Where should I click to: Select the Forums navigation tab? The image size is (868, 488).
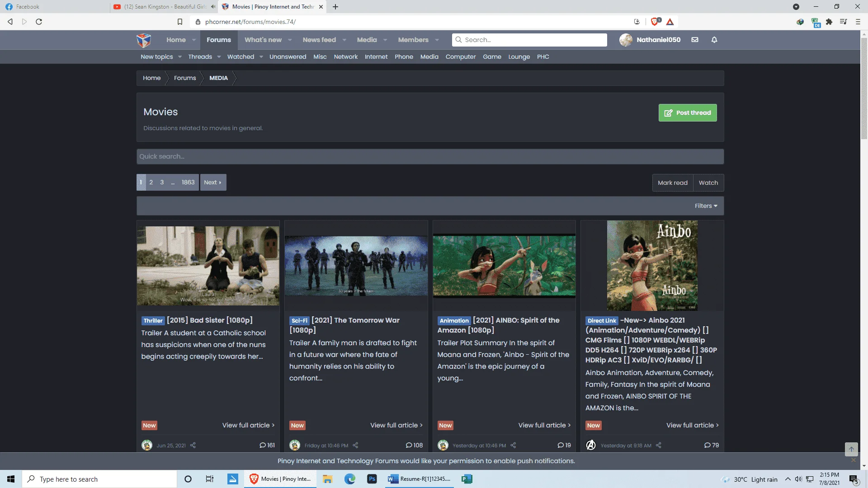tap(219, 40)
